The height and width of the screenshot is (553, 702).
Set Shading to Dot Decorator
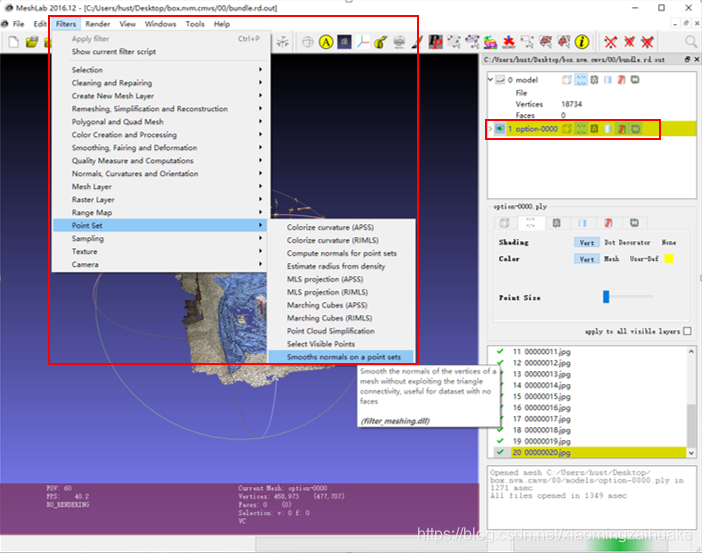(x=627, y=242)
